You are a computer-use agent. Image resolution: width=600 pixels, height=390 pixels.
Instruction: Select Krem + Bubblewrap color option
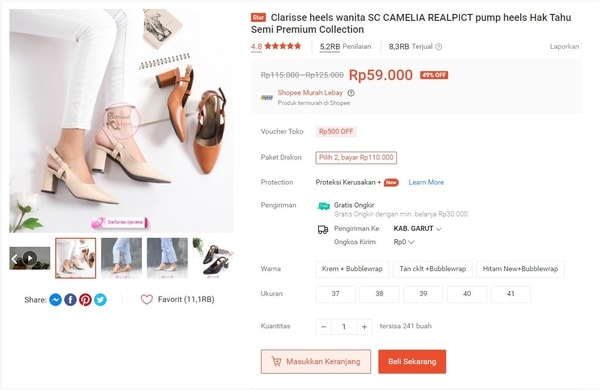[x=352, y=269]
